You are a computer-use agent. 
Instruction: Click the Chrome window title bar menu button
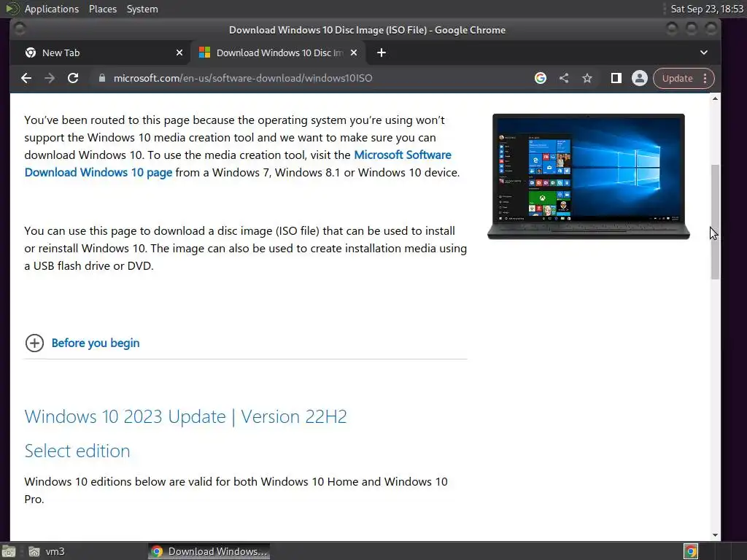(x=20, y=29)
